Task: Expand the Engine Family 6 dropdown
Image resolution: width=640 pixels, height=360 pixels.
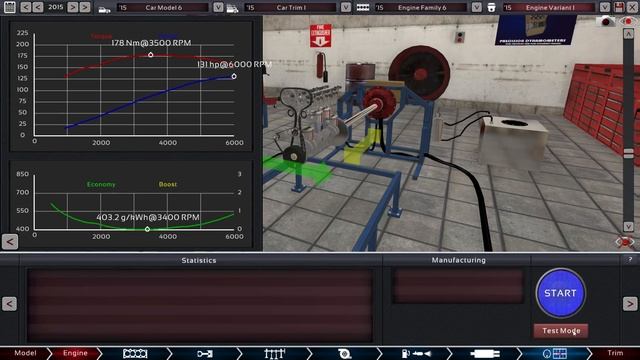Action: point(477,7)
